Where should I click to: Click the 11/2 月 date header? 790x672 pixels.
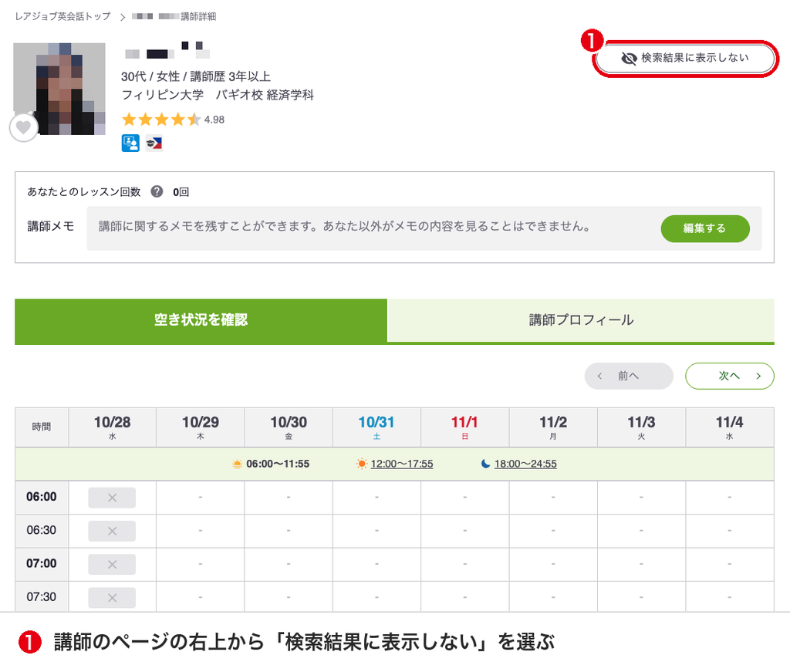553,427
